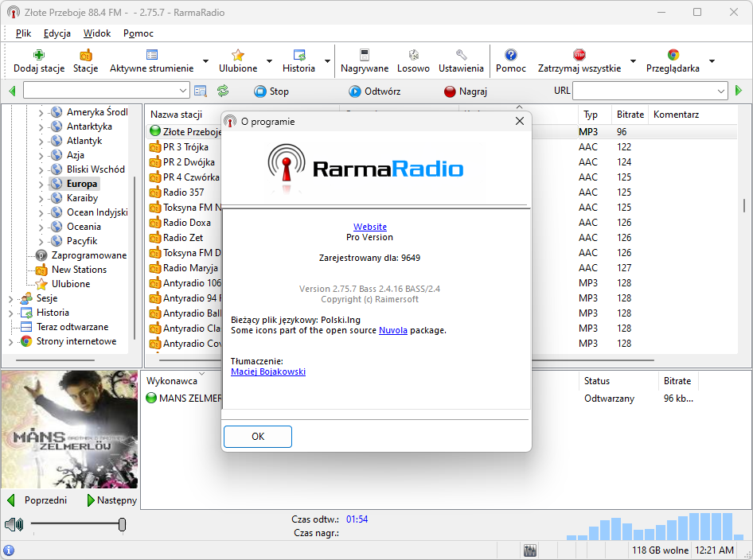The width and height of the screenshot is (753, 560).
Task: Select Teraz odtwarzane tree item
Action: (x=72, y=327)
